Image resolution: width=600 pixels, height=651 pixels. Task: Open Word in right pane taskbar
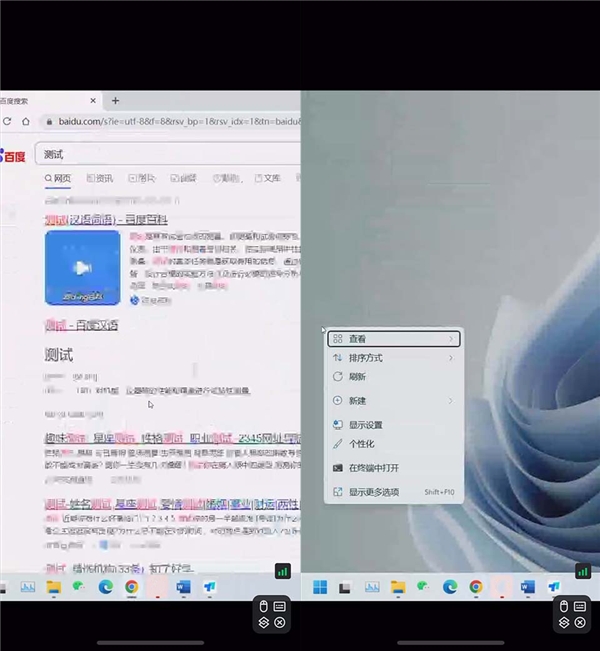[x=527, y=587]
